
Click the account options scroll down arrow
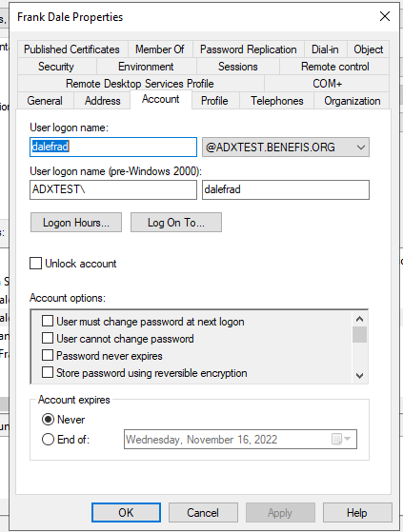coord(359,375)
